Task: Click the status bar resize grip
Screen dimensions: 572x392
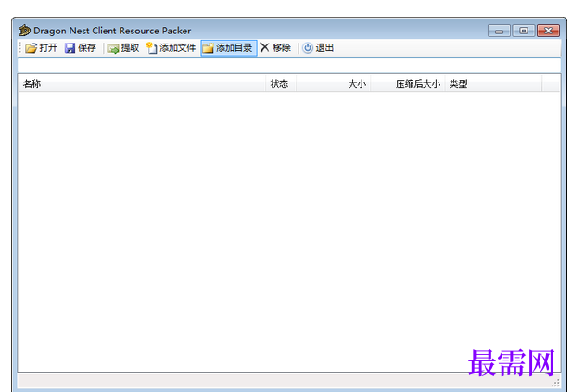Action: tap(555, 383)
